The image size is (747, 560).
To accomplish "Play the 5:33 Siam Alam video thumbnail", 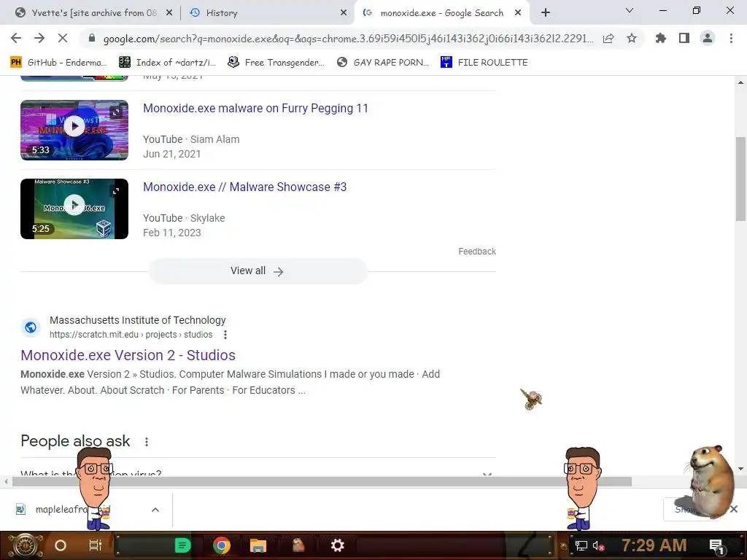I will pyautogui.click(x=74, y=130).
